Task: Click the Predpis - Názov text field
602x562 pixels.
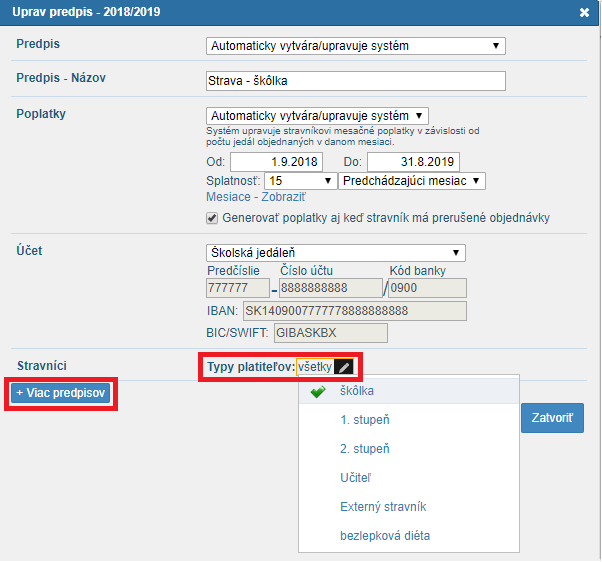Action: point(356,81)
